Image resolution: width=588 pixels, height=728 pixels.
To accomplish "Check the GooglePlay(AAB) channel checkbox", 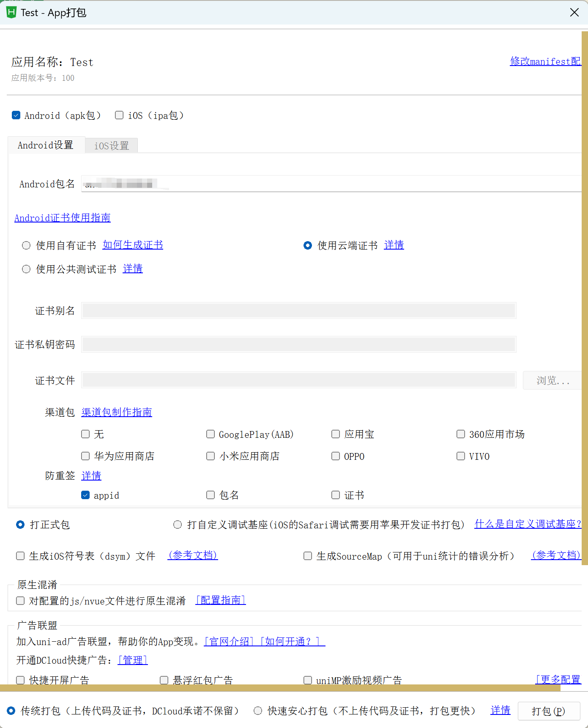I will (x=211, y=434).
